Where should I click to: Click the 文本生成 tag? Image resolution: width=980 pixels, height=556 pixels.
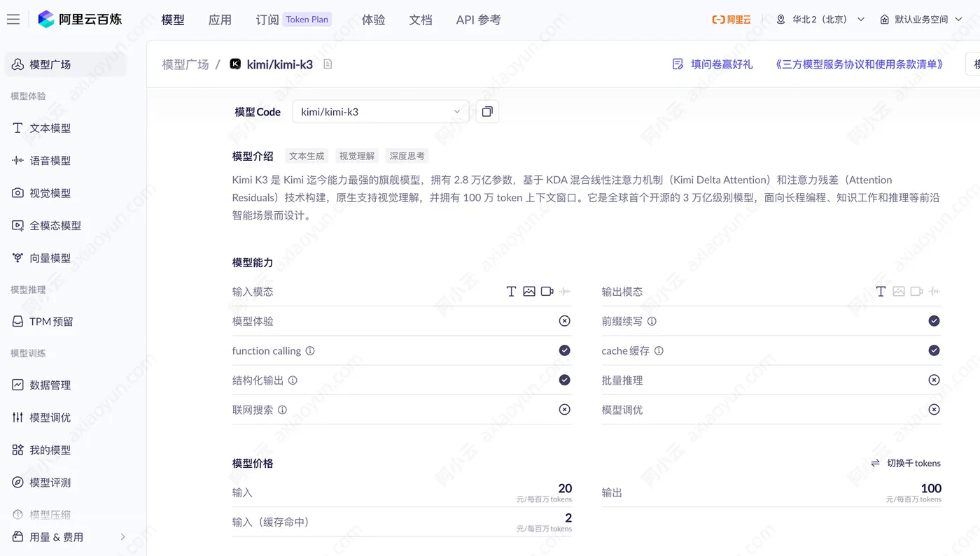point(307,156)
